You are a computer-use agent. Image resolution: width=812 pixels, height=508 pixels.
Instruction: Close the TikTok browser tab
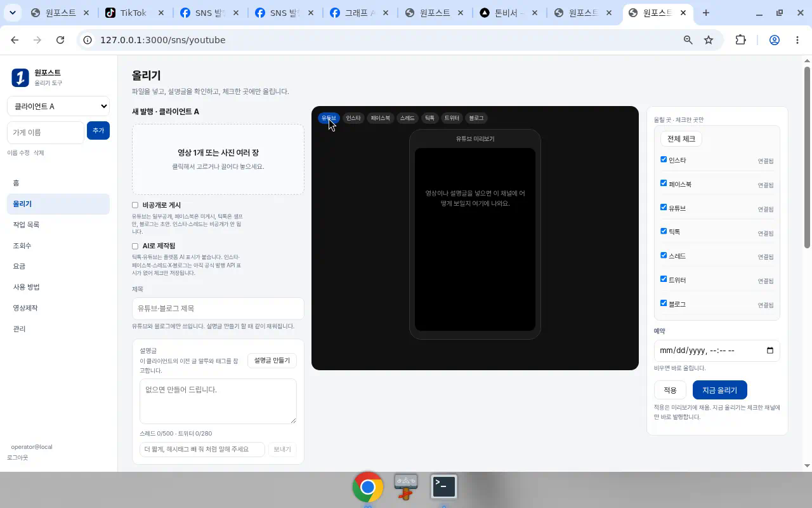pyautogui.click(x=160, y=13)
